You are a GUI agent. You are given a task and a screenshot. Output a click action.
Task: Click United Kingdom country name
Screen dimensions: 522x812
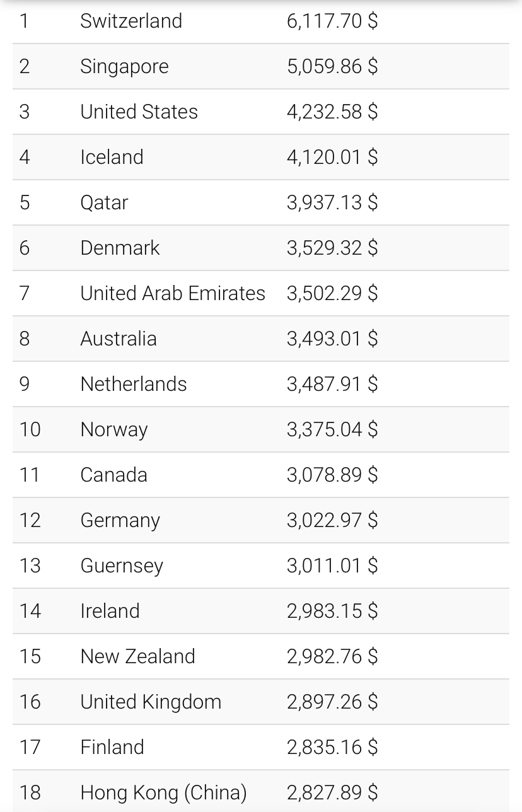(x=151, y=702)
